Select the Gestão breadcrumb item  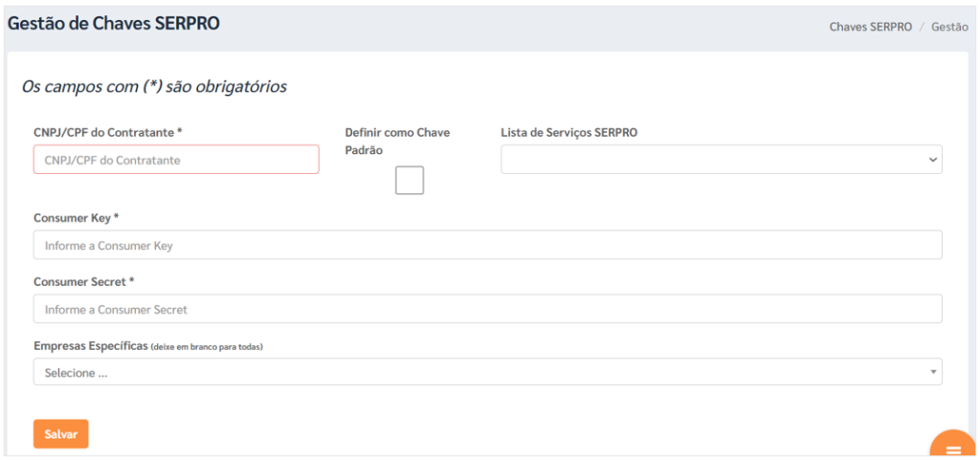pyautogui.click(x=950, y=27)
